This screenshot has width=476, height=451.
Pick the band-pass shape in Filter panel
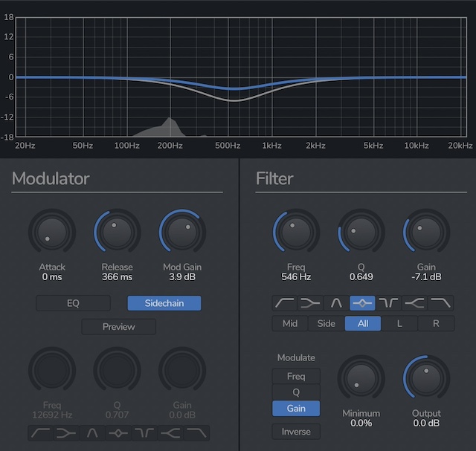pos(335,303)
